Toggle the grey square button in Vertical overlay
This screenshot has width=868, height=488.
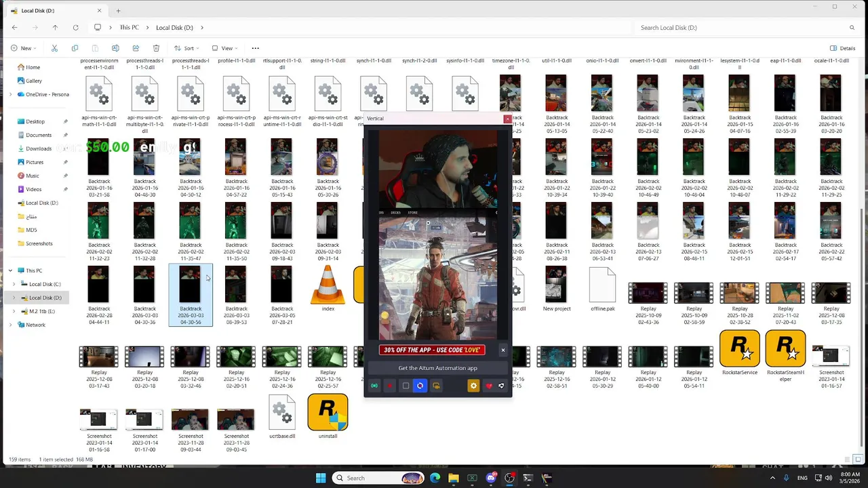406,386
